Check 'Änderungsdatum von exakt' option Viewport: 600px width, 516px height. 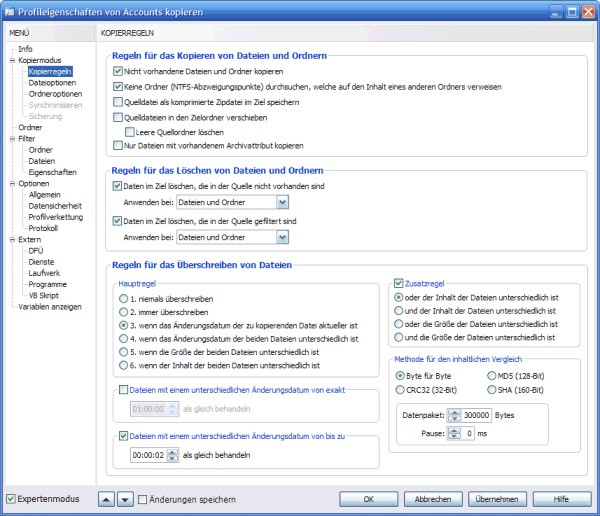(x=123, y=390)
